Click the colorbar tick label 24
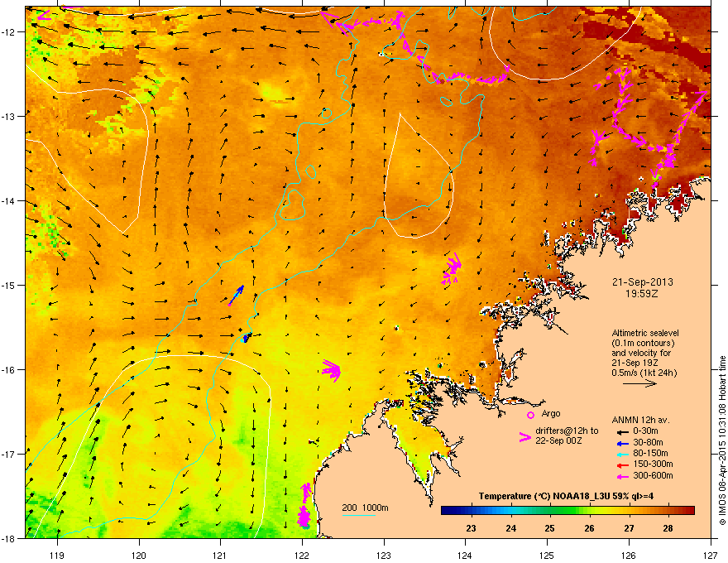This screenshot has width=728, height=563. click(510, 528)
